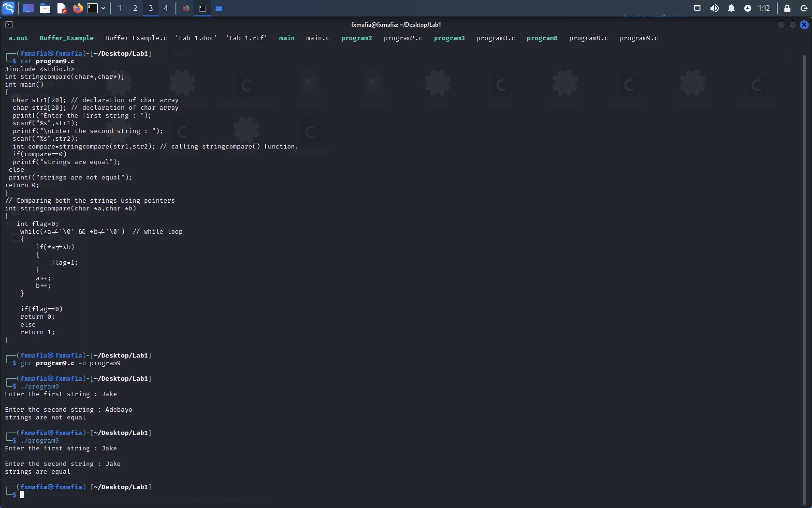
Task: Click 'Buffer_Example.c' in the listing
Action: coord(136,38)
